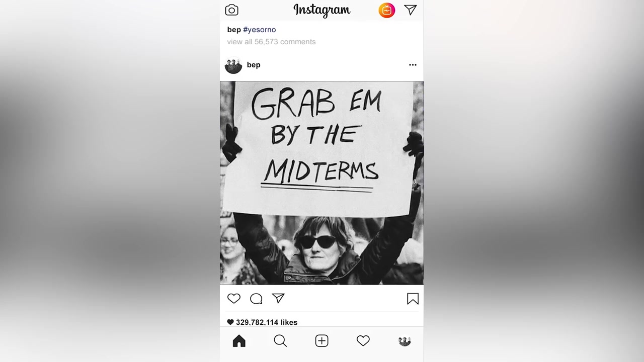Go to the Home tab
This screenshot has width=644, height=362.
pos(239,341)
